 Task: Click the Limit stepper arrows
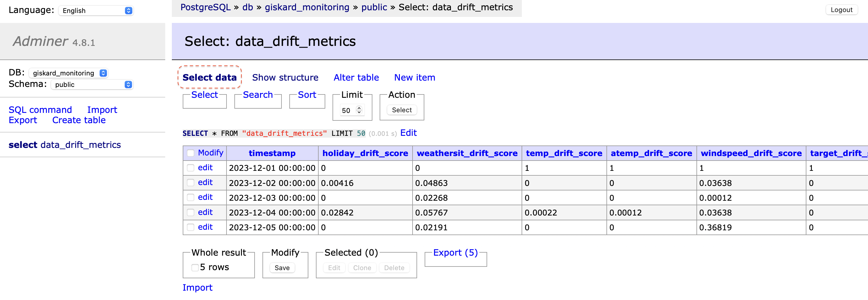(x=359, y=110)
